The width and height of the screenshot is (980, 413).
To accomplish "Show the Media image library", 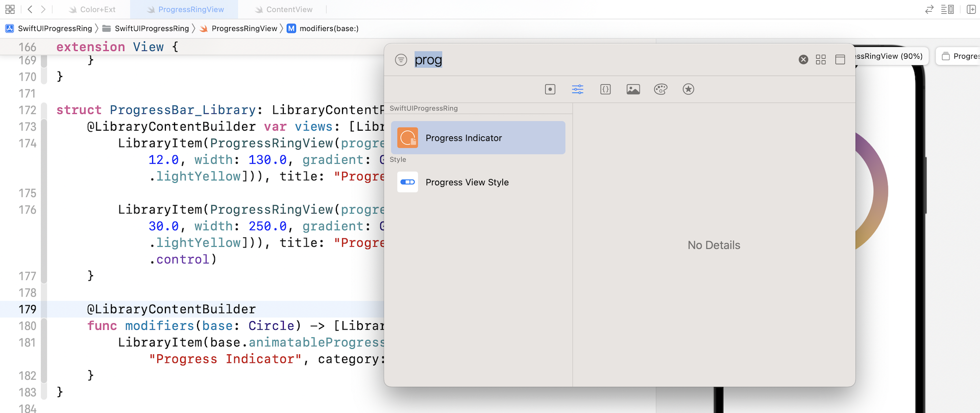I will pyautogui.click(x=633, y=89).
